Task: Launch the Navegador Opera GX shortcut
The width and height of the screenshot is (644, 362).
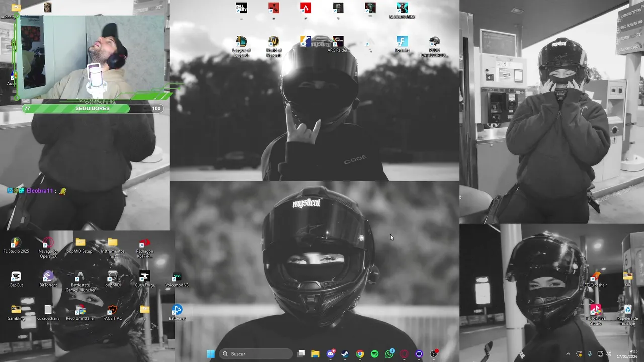Action: coord(48,248)
